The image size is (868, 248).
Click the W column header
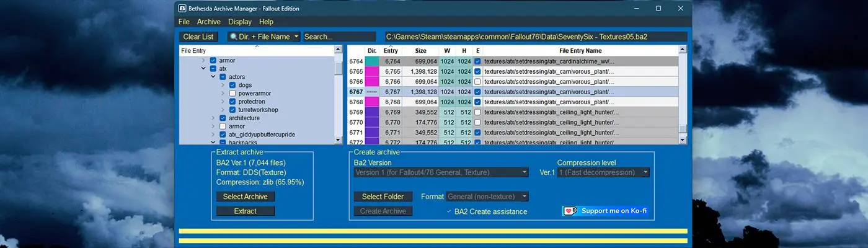pyautogui.click(x=447, y=51)
